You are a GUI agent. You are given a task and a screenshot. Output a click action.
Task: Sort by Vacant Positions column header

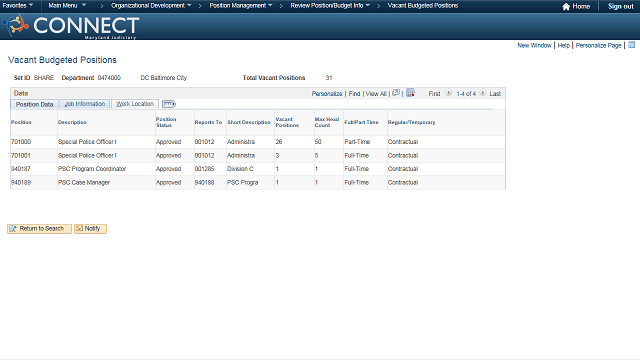point(287,122)
